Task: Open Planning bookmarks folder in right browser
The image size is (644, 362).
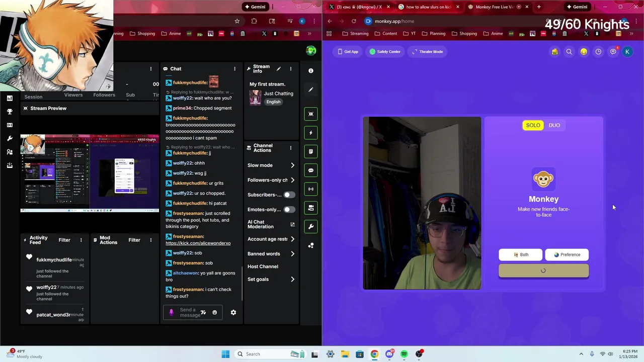Action: tap(433, 34)
